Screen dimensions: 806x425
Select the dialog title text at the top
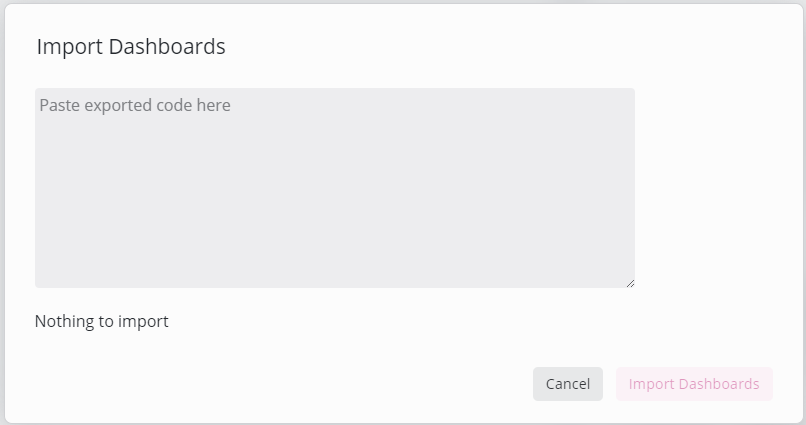[131, 46]
